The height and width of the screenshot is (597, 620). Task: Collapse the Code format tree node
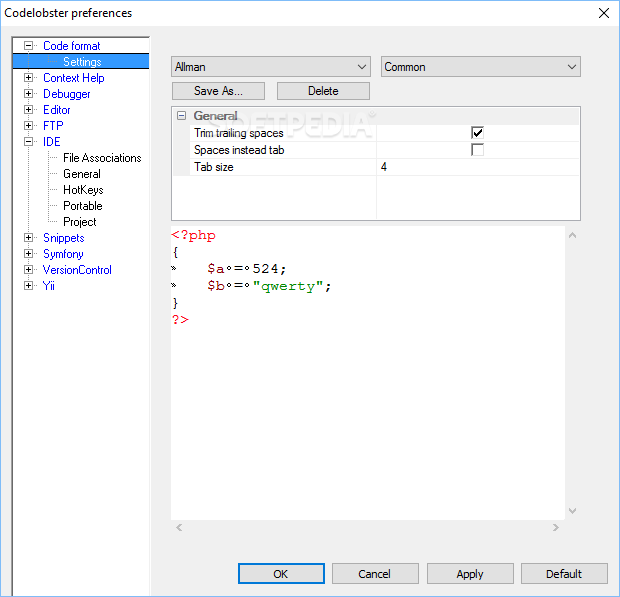pyautogui.click(x=28, y=45)
